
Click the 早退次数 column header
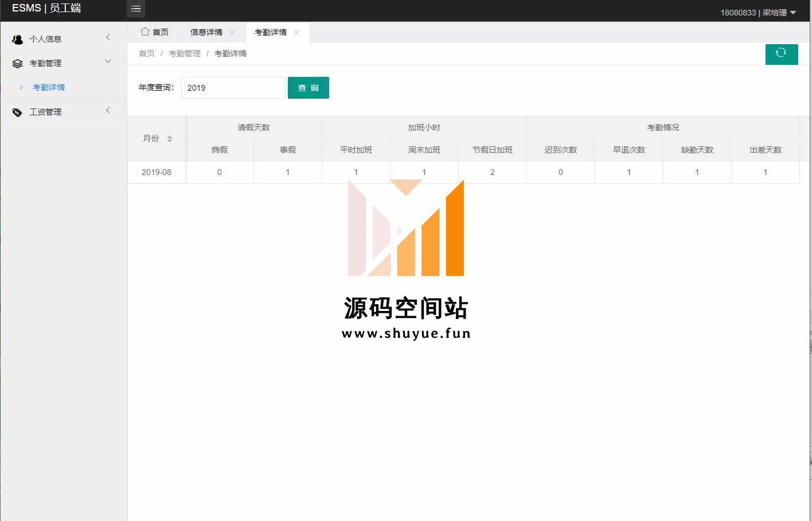coord(629,150)
